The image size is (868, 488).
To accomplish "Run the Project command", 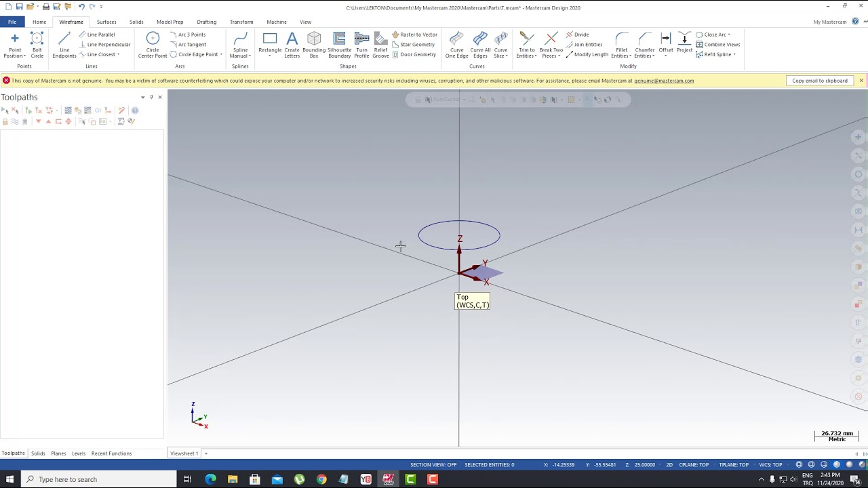I will pos(684,42).
